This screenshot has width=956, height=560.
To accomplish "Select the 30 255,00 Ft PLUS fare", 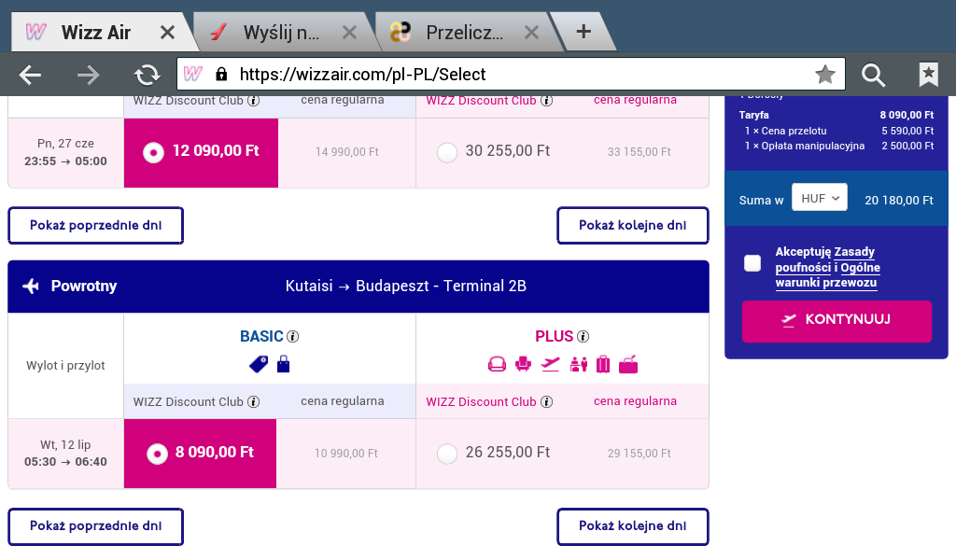I will pos(447,152).
